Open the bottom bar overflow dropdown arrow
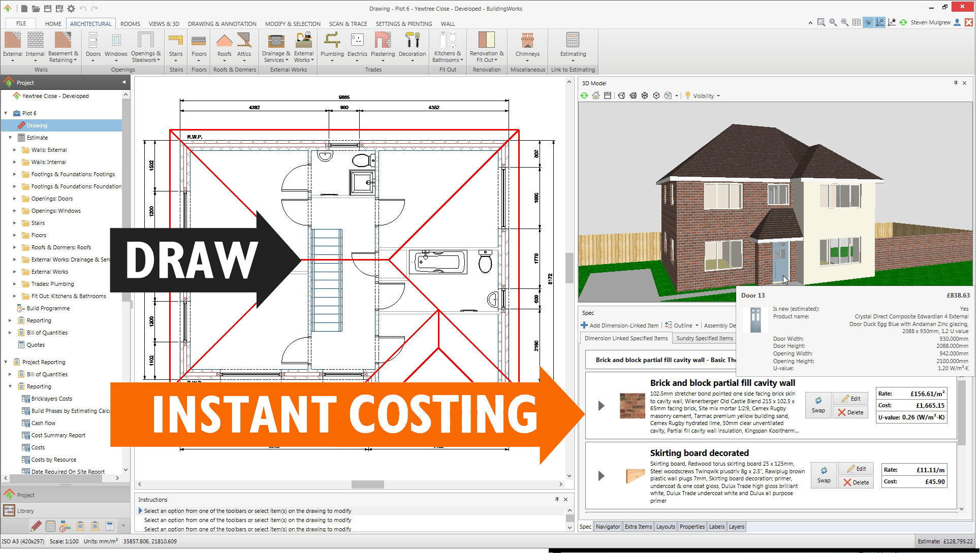980x553 pixels. point(123,526)
